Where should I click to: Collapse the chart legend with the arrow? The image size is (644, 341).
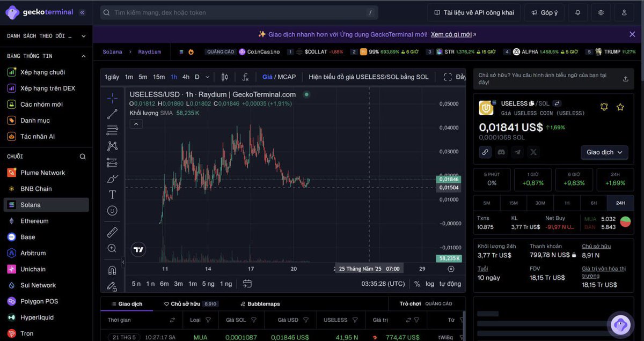pos(136,124)
